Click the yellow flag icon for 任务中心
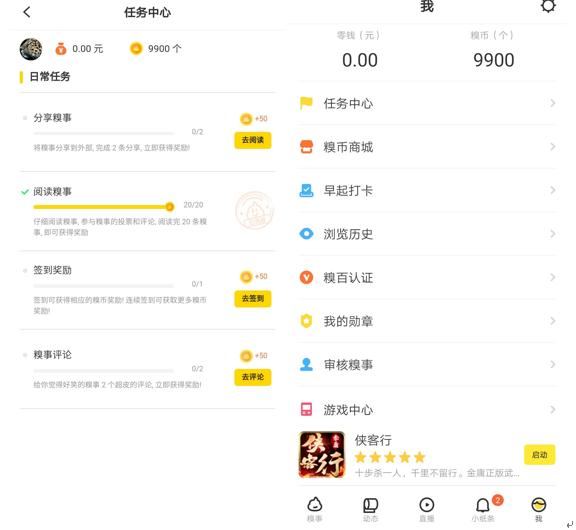Image resolution: width=576 pixels, height=530 pixels. point(306,103)
